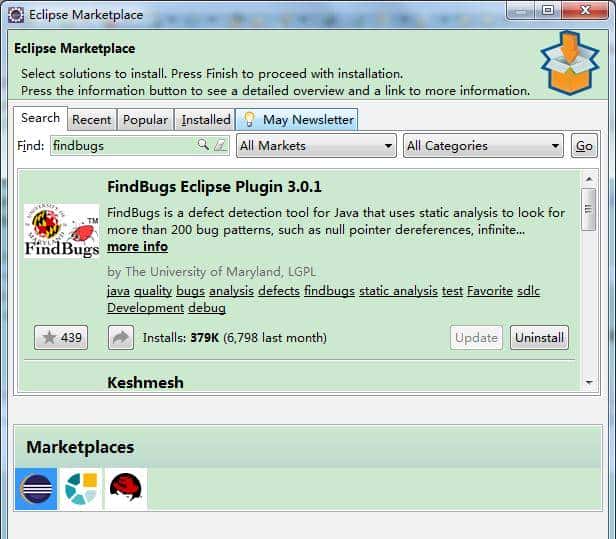Open the All Markets dropdown
This screenshot has height=539, width=616.
click(316, 146)
